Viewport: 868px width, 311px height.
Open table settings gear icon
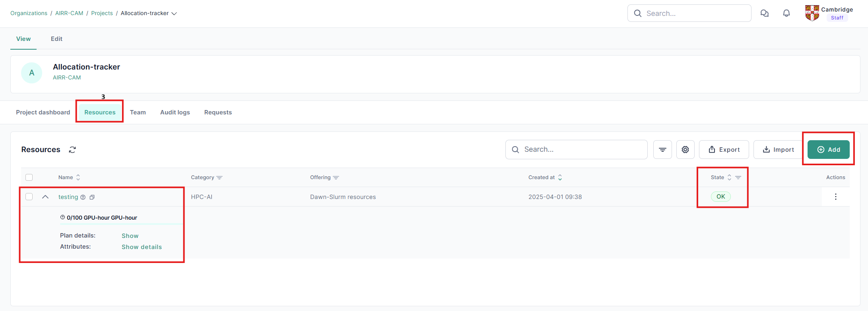(685, 150)
